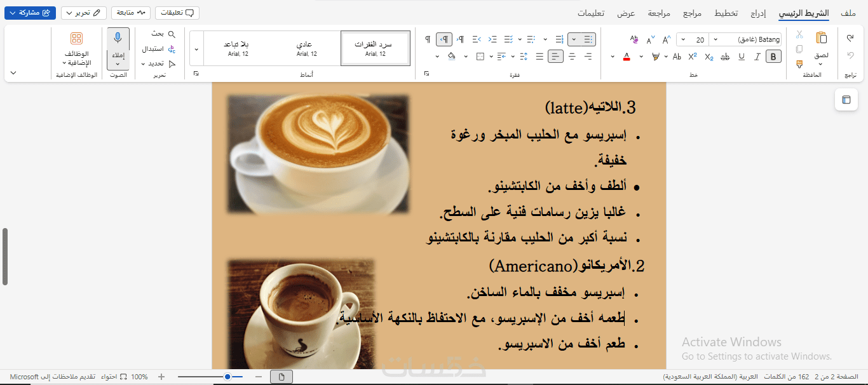Switch to the View (عرض) tab
Image resolution: width=868 pixels, height=385 pixels.
tap(626, 13)
